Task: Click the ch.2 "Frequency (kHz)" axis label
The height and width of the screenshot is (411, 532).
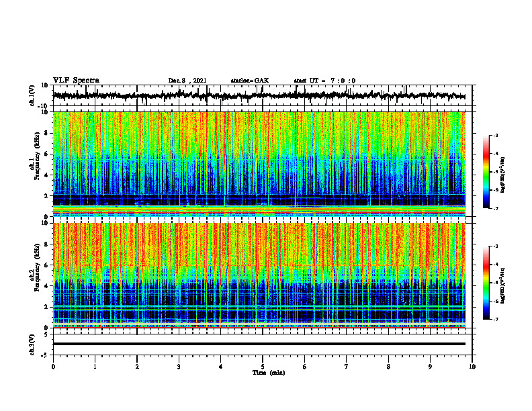Action: (37, 267)
